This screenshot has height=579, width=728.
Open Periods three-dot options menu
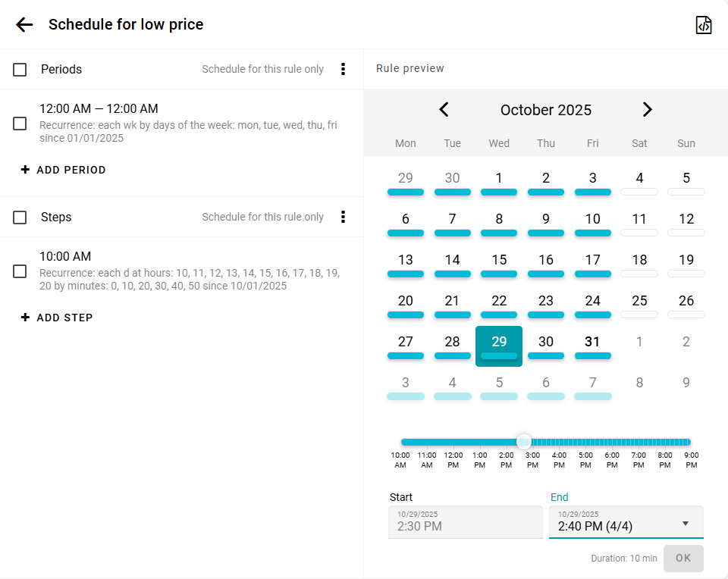[343, 69]
